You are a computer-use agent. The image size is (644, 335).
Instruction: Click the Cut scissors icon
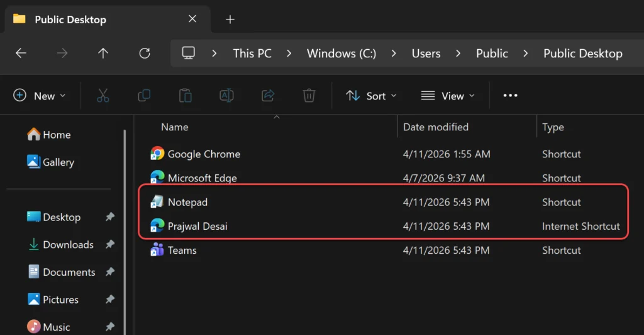coord(103,95)
